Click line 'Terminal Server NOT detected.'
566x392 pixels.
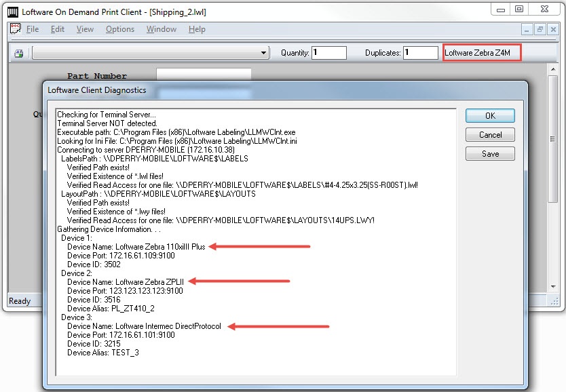point(107,123)
